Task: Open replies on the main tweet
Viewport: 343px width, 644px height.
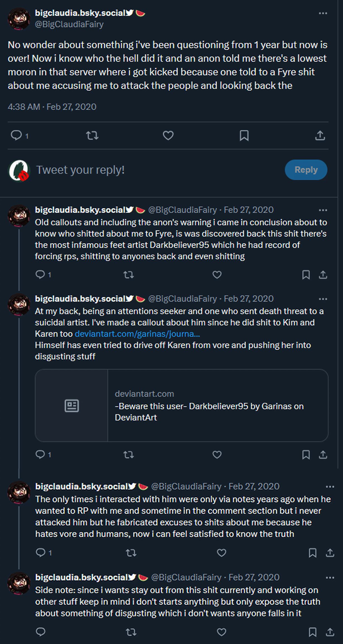Action: tap(16, 135)
